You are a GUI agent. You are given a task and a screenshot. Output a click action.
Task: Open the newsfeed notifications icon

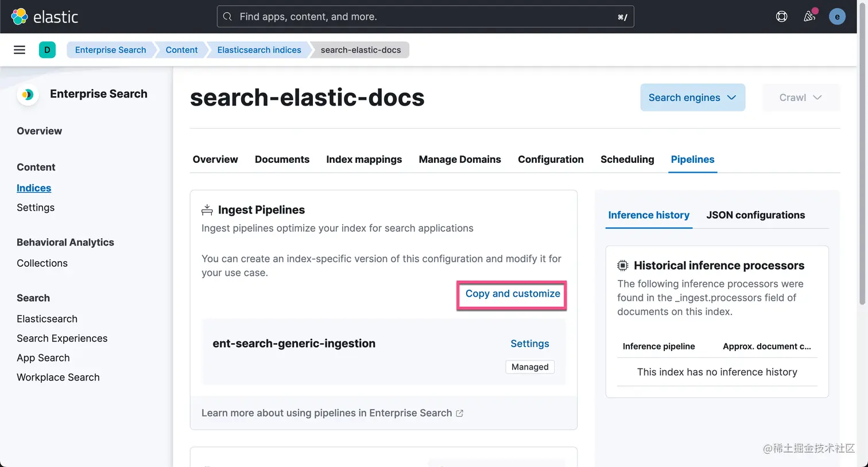tap(809, 17)
